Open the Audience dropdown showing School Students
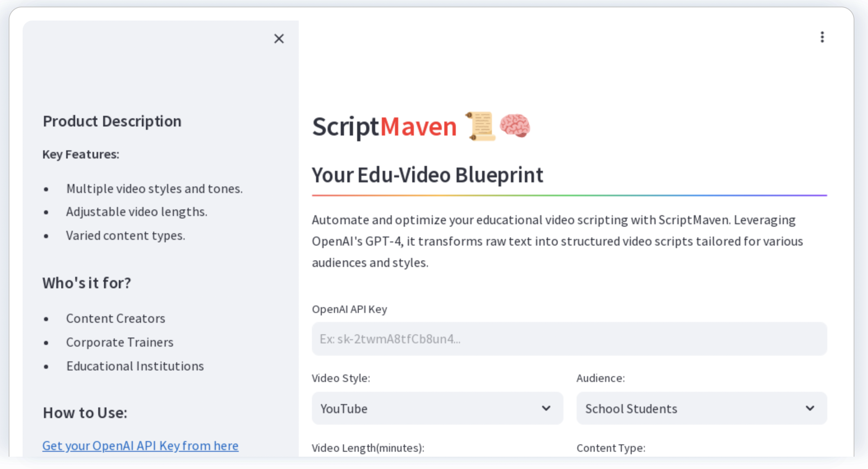The width and height of the screenshot is (868, 469). (x=702, y=408)
